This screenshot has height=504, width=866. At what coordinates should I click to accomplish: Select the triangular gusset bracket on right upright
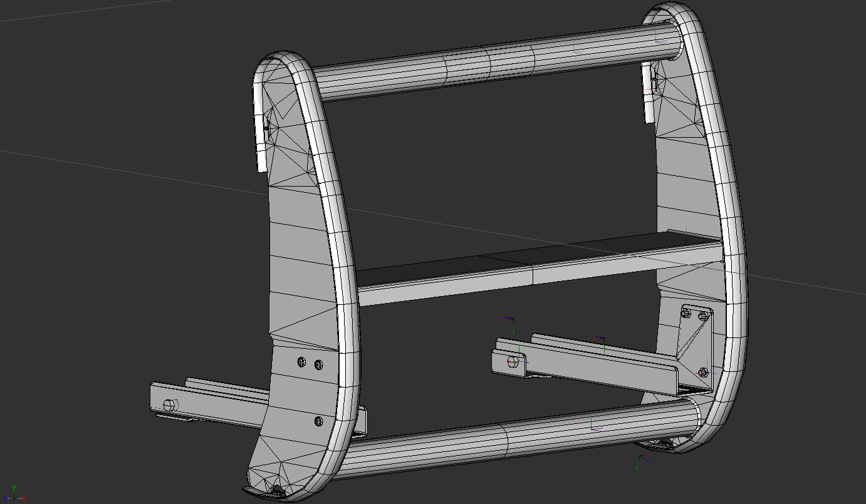coord(693,338)
